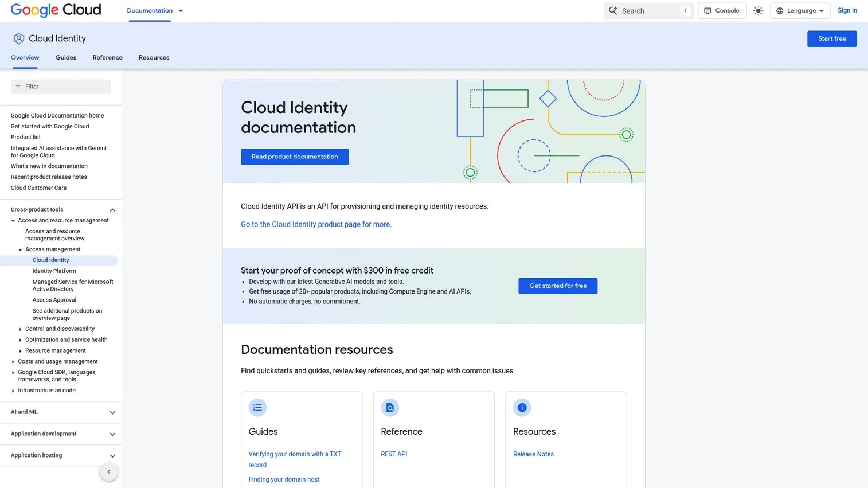The height and width of the screenshot is (488, 868).
Task: Select Access and resource management overview
Action: [x=55, y=235]
